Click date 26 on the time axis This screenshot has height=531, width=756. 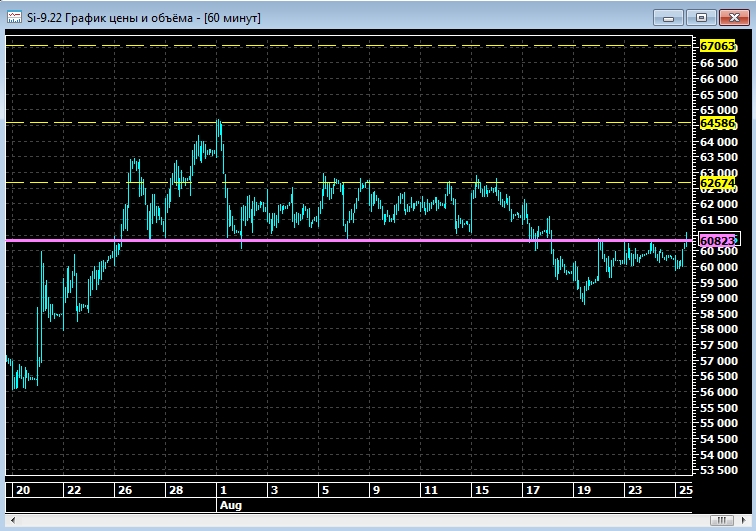(124, 491)
